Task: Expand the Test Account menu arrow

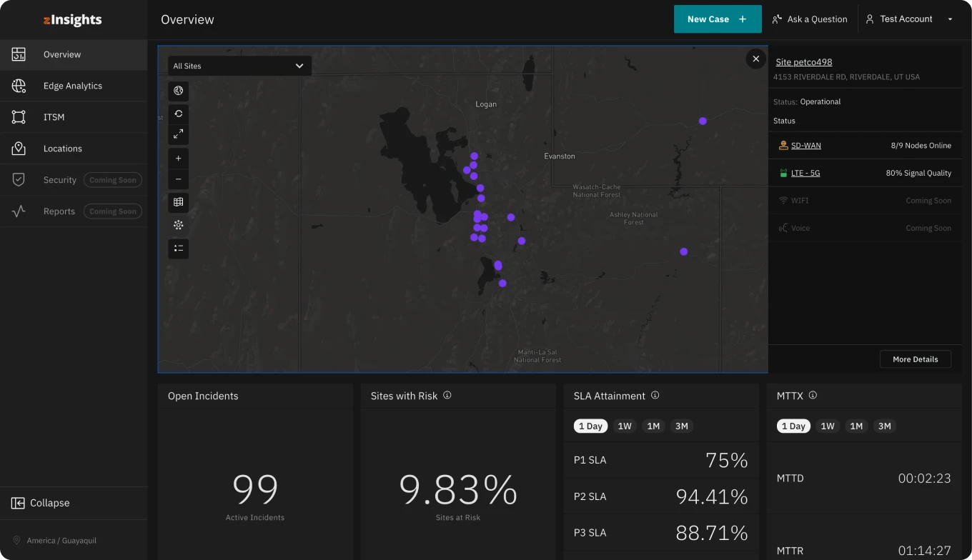Action: coord(950,19)
